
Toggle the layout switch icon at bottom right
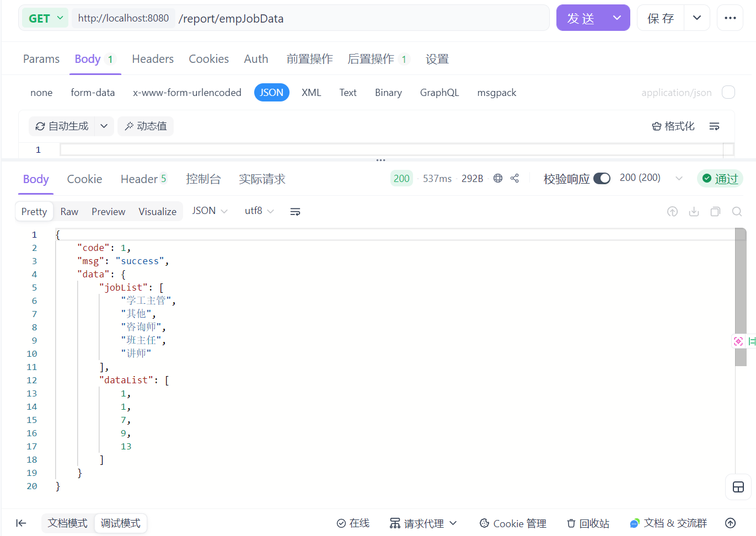point(738,487)
